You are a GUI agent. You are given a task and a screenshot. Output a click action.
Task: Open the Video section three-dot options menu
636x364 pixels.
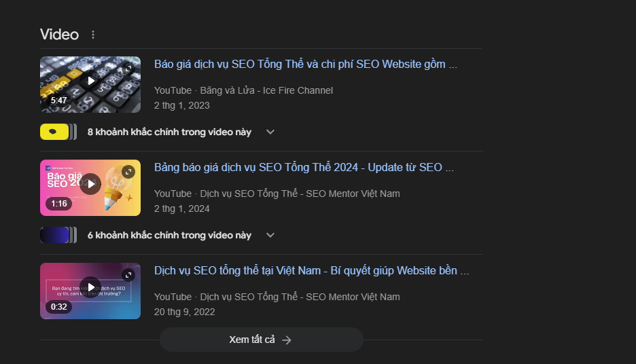point(93,35)
